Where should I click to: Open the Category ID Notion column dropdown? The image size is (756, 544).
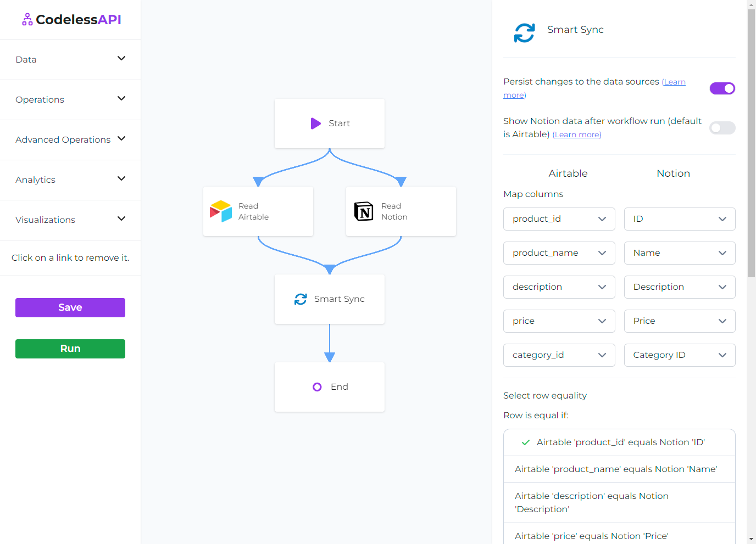(680, 355)
